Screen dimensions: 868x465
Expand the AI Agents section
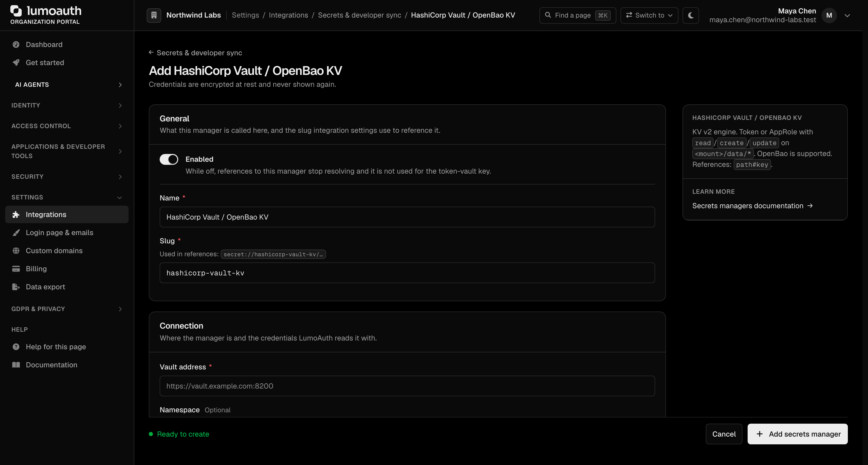coord(67,84)
